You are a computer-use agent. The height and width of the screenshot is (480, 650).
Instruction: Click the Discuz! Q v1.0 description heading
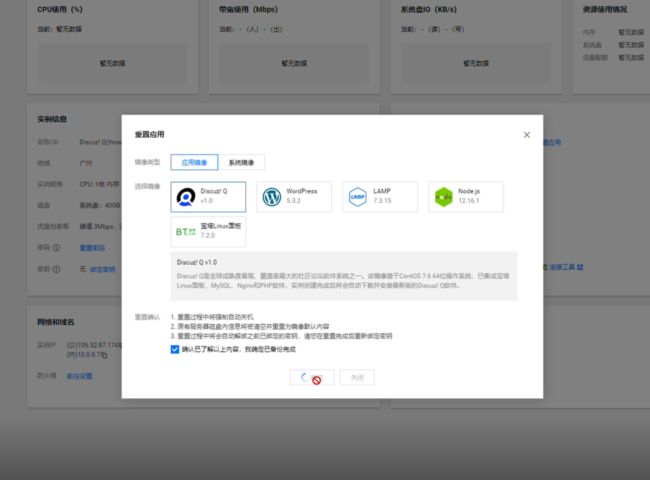click(x=197, y=262)
